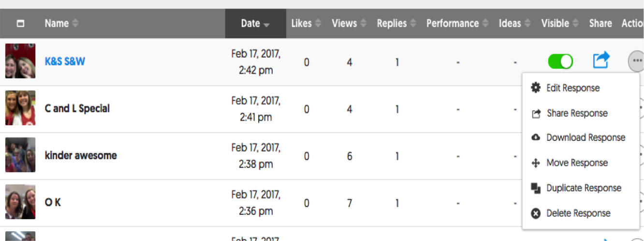Viewport: 644px width, 241px height.
Task: Click the share arrow icon for K&S S&W
Action: pyautogui.click(x=601, y=60)
